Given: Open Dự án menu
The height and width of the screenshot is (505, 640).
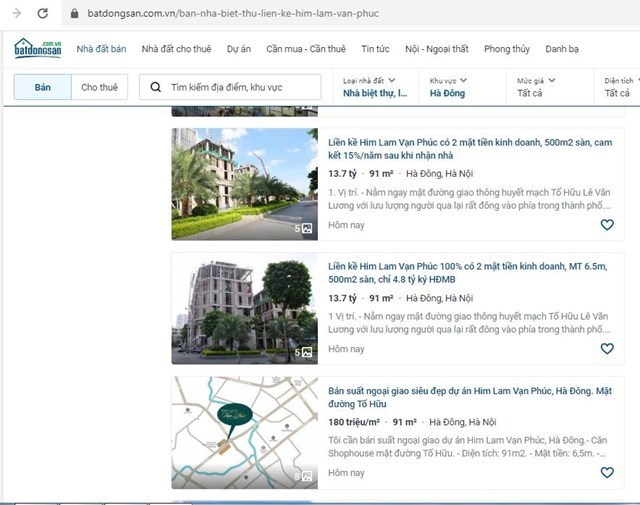Looking at the screenshot, I should click(239, 49).
